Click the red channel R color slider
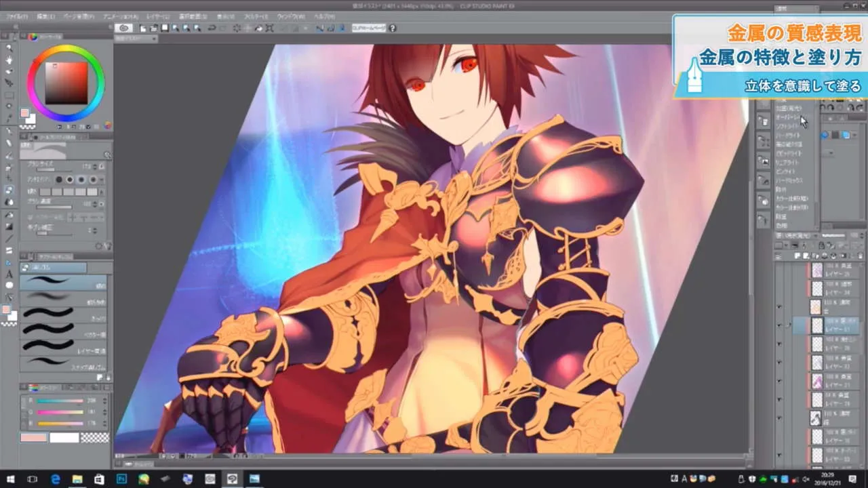 (60, 401)
